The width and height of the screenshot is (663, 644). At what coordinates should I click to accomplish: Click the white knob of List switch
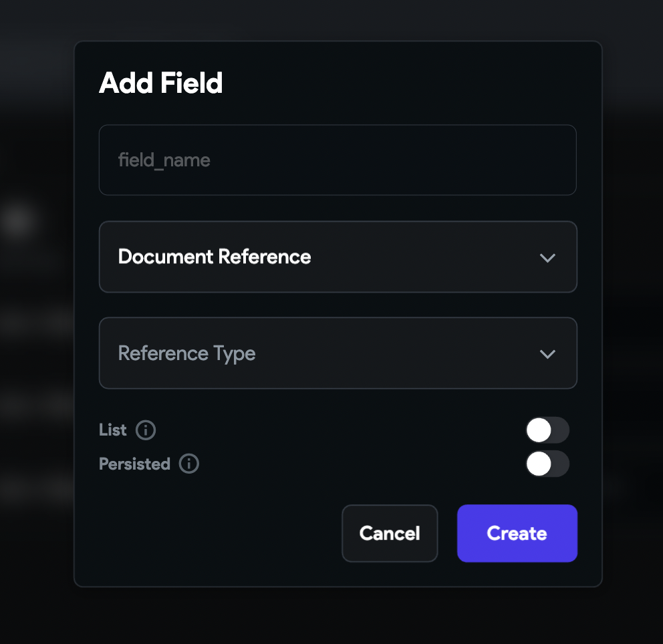(x=539, y=430)
